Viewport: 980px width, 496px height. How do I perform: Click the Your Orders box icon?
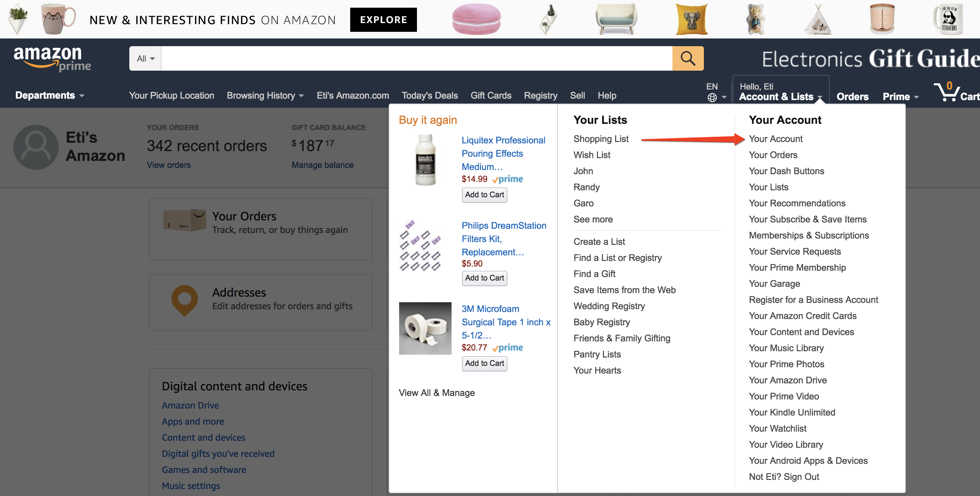[x=185, y=220]
